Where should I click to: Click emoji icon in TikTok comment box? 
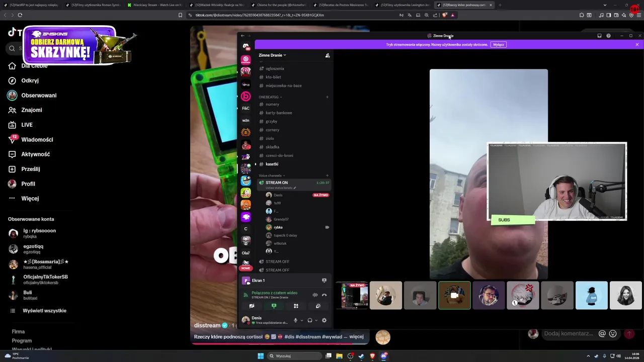(x=613, y=333)
